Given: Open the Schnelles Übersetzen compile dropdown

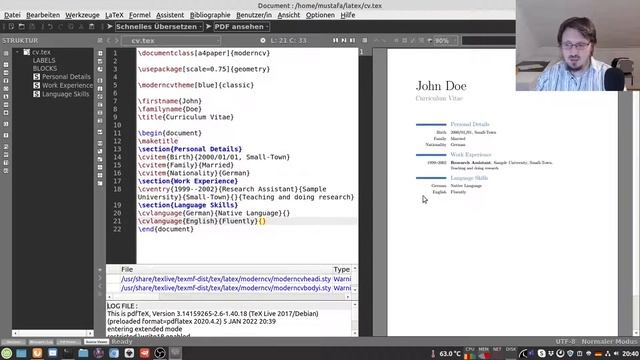Looking at the screenshot, I should click(159, 27).
